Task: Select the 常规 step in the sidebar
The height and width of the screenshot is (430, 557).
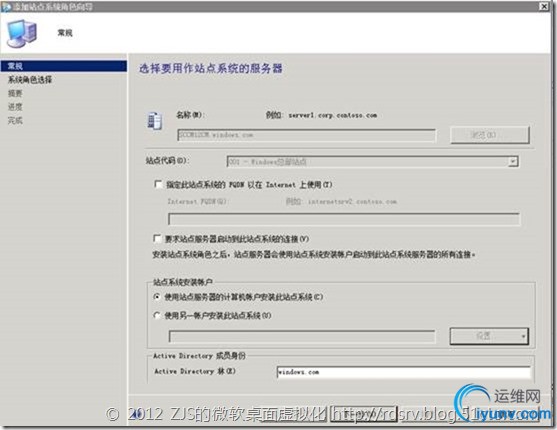Action: pos(63,66)
